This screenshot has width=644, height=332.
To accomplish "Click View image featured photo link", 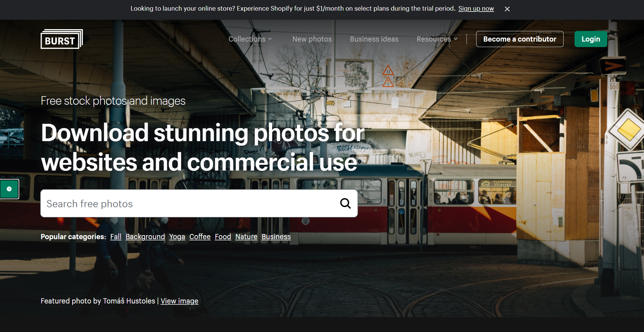I will tap(179, 301).
